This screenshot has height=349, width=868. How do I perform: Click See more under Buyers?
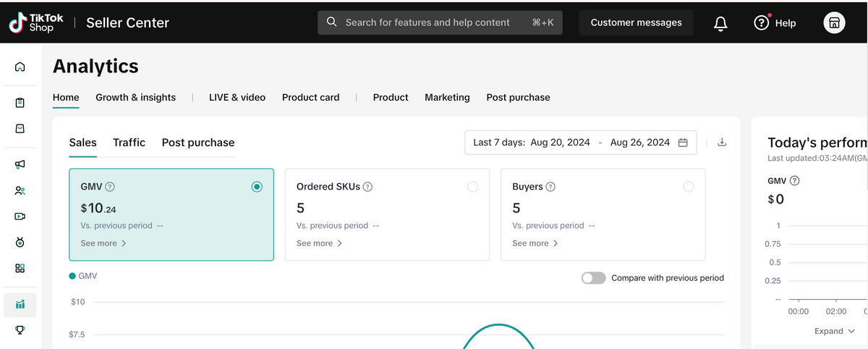535,243
